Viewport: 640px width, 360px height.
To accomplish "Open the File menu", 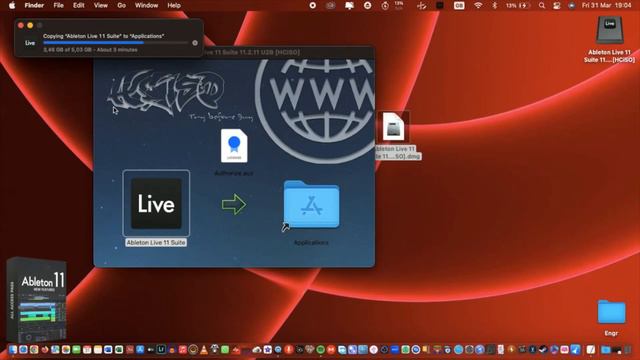I will 58,5.
